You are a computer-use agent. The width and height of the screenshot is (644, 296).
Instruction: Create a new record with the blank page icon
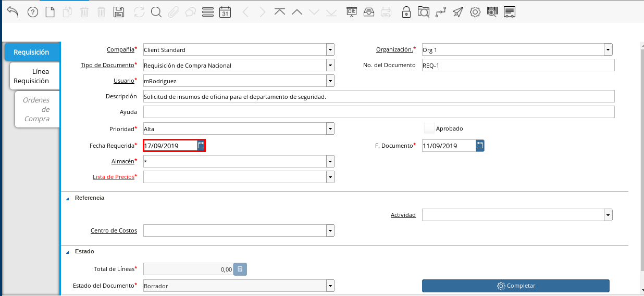[x=50, y=12]
